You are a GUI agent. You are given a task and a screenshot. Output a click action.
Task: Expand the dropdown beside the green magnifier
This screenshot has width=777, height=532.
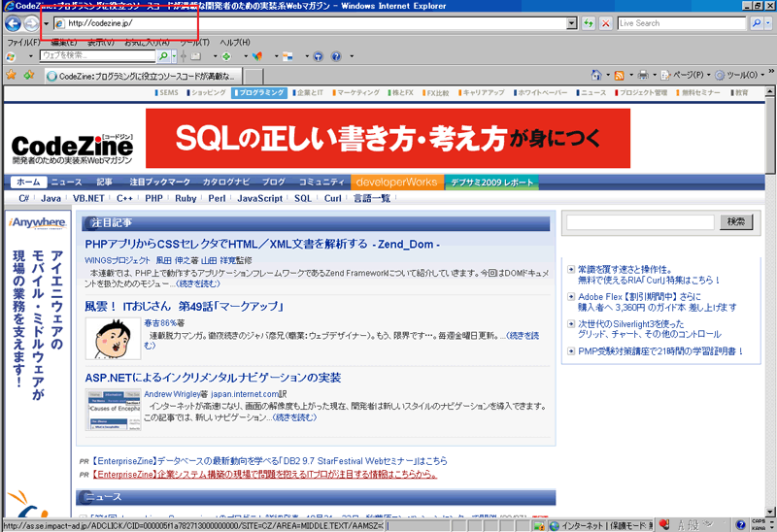(174, 56)
